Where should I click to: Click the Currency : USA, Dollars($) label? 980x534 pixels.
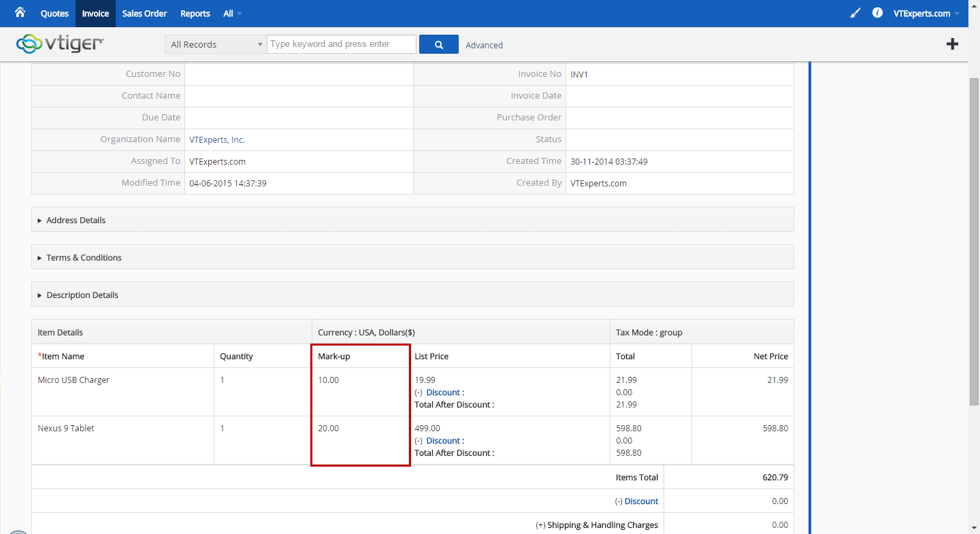(x=366, y=333)
